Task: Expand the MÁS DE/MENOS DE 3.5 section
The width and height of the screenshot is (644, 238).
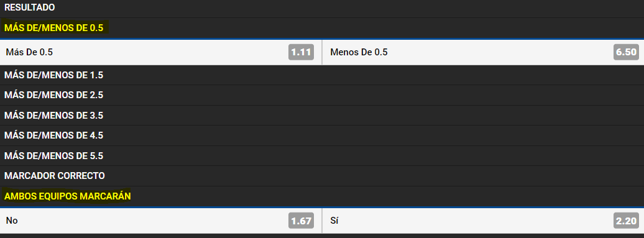Action: coord(322,116)
